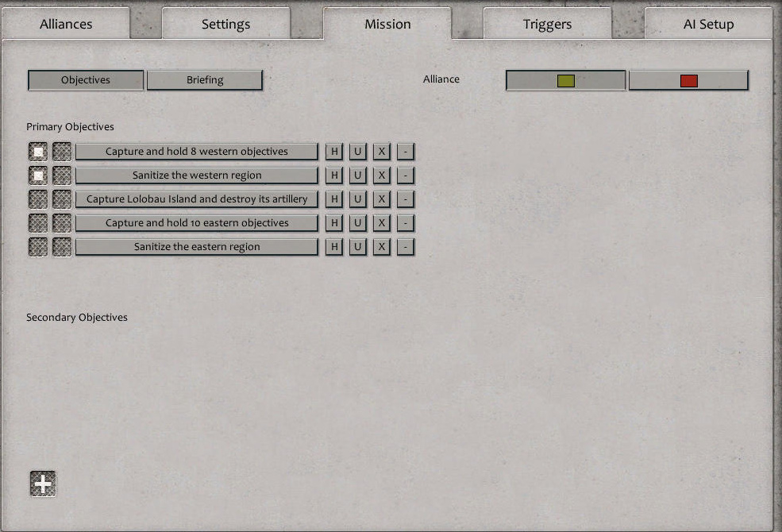
Task: Edit 'Capture Lolobau Island and destroy its artillery'
Action: click(197, 199)
